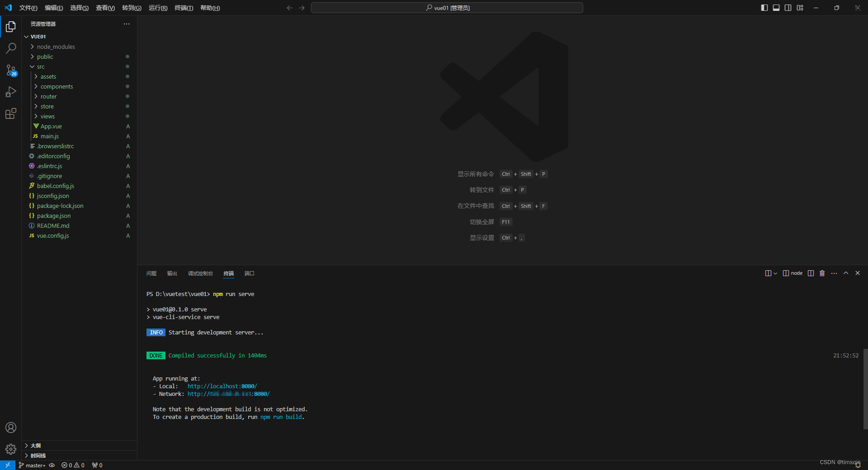Screen dimensions: 868x470
Task: Click the notifications bell in status bar
Action: point(858,465)
